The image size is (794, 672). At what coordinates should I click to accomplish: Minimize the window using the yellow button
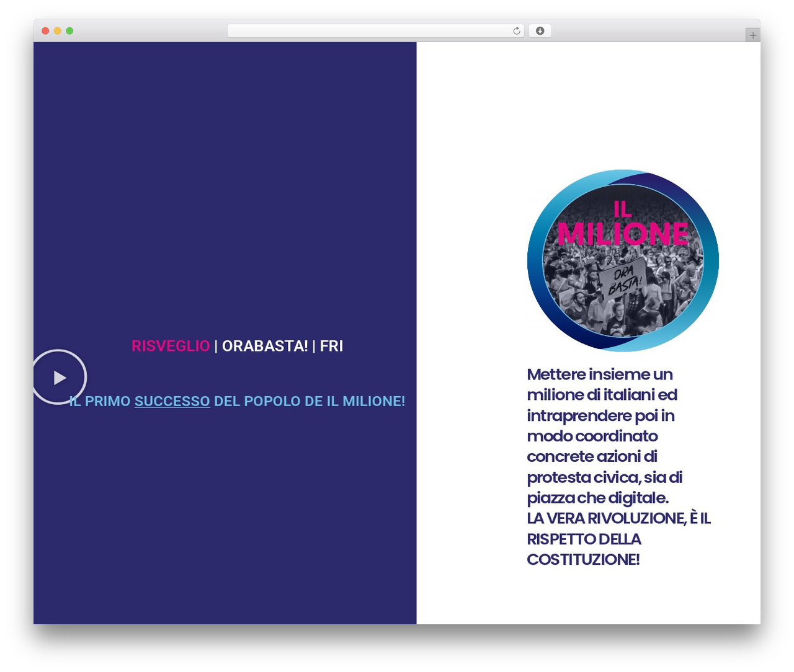coord(57,31)
